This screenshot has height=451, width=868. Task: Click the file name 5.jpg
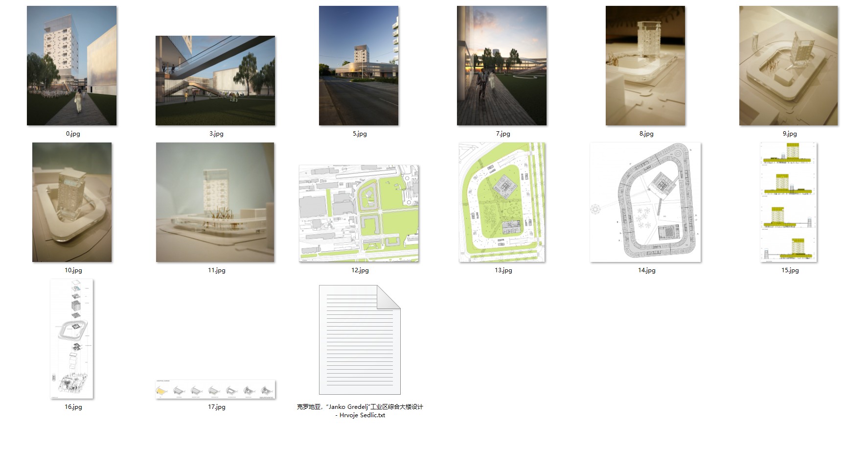click(360, 134)
